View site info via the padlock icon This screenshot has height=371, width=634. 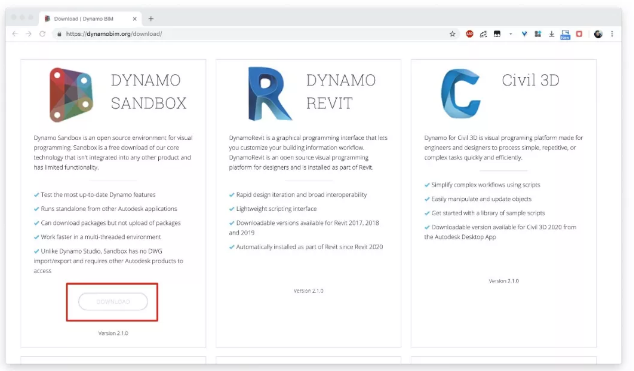click(59, 34)
